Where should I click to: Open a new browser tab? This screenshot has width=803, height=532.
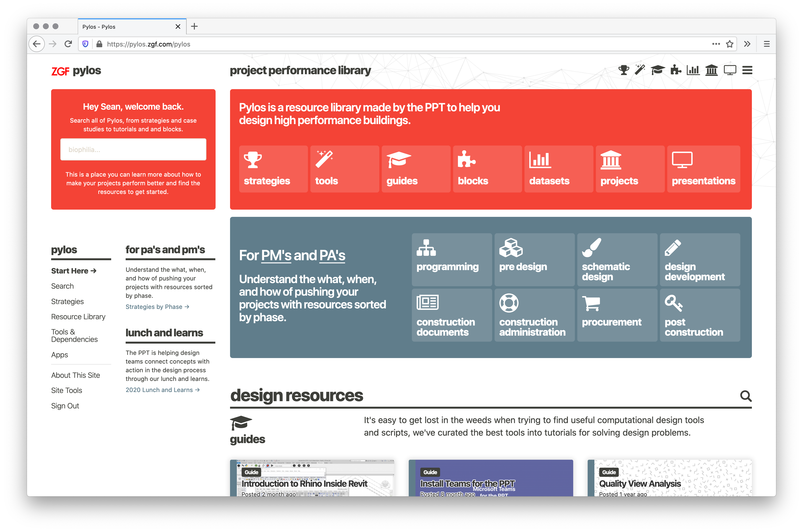tap(194, 27)
